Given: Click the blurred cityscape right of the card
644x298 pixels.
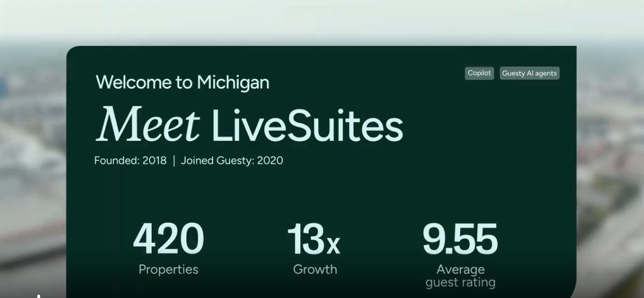Looking at the screenshot, I should pyautogui.click(x=610, y=173).
